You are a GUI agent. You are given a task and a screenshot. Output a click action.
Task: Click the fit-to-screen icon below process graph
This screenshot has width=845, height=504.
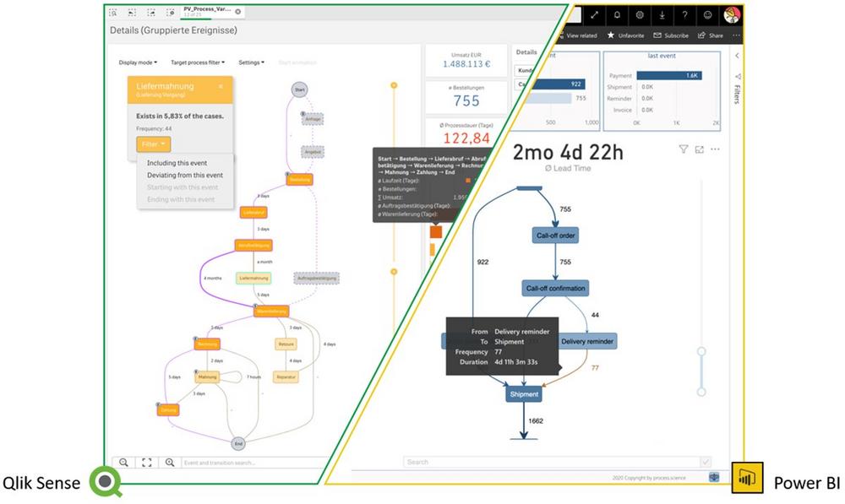coord(146,462)
